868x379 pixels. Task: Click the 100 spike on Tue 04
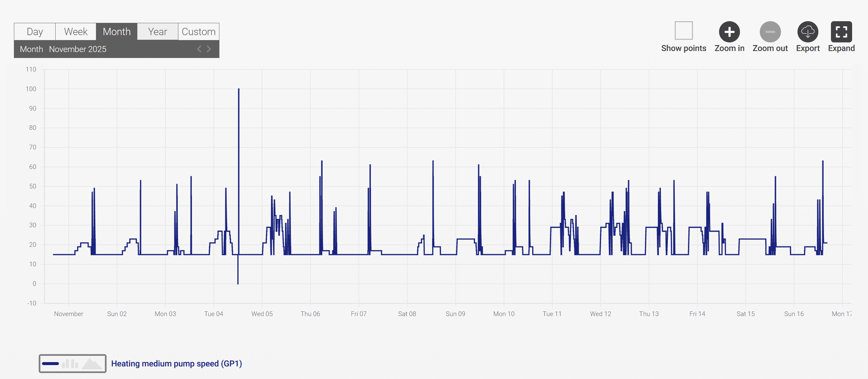point(239,89)
